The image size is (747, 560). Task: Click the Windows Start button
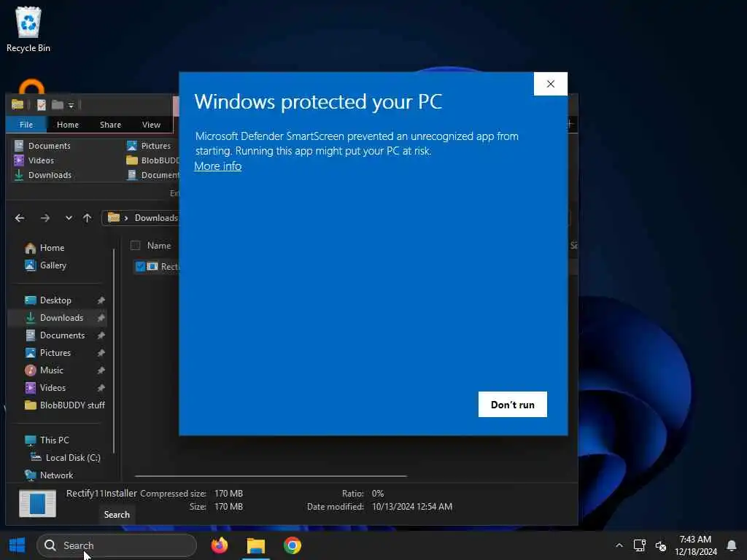tap(18, 545)
